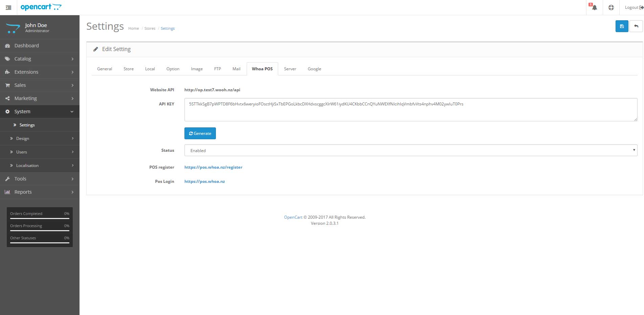Click the Sales cart icon
This screenshot has width=644, height=315.
pos(7,85)
